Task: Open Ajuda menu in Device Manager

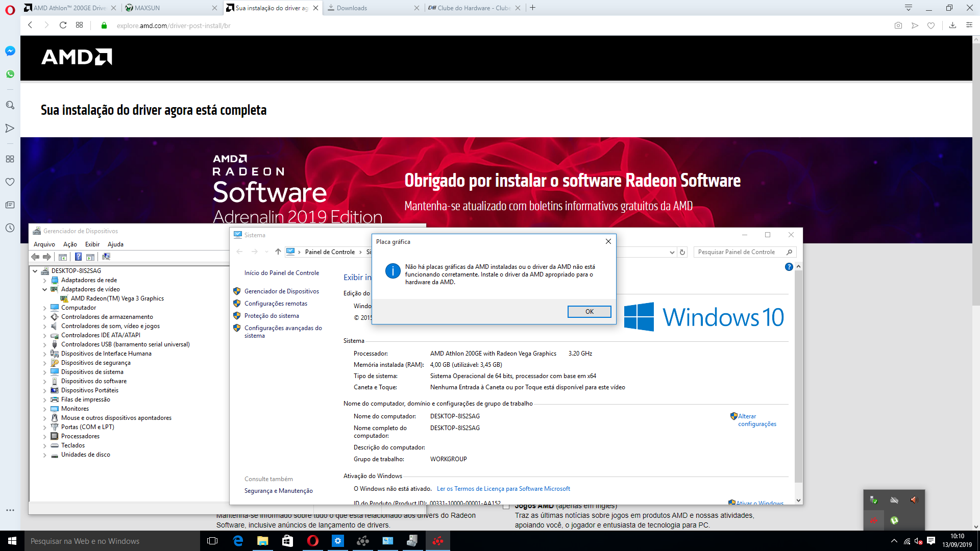Action: pyautogui.click(x=115, y=244)
